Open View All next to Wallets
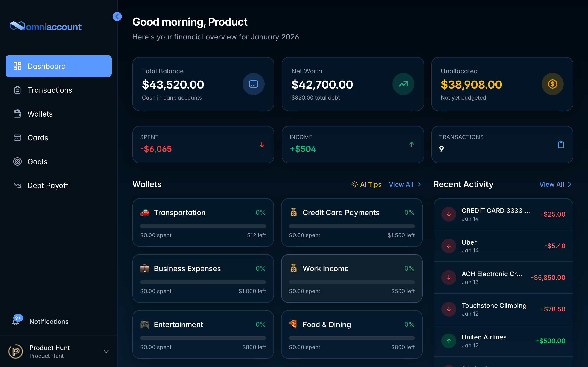The width and height of the screenshot is (588, 367). pos(404,184)
